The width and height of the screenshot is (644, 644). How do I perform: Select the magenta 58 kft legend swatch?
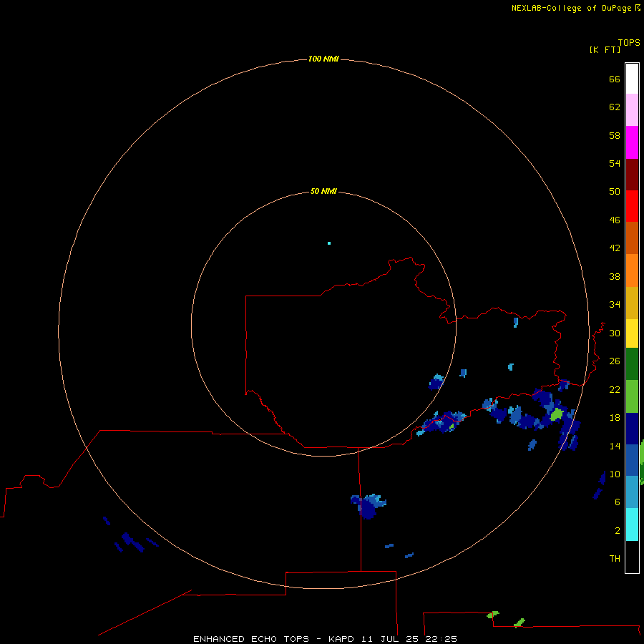(632, 142)
